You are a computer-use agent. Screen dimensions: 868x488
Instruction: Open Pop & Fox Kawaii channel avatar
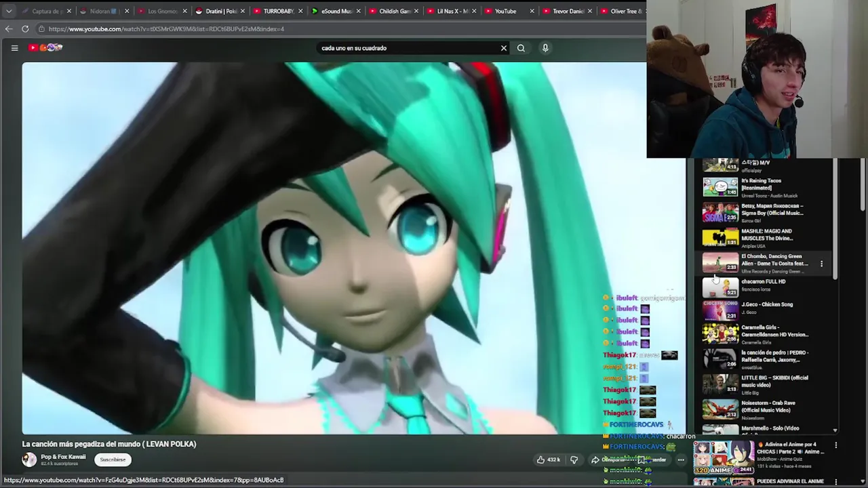point(29,460)
